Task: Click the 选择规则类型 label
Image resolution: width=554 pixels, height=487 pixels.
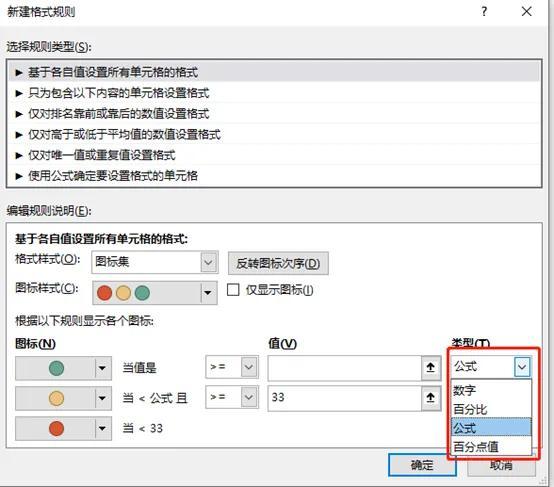Action: [x=49, y=47]
